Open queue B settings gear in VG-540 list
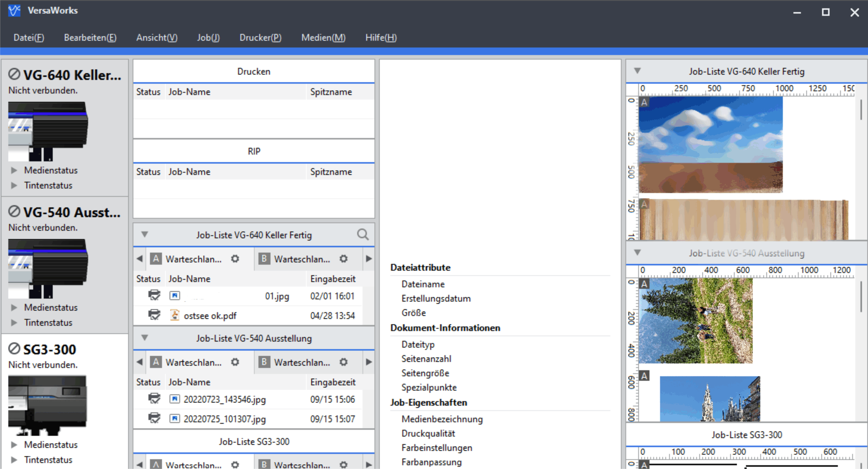The height and width of the screenshot is (469, 868). [343, 362]
